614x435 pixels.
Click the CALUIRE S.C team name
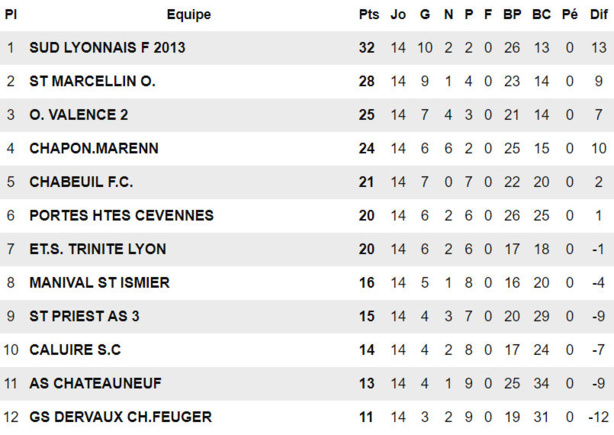[x=75, y=350]
